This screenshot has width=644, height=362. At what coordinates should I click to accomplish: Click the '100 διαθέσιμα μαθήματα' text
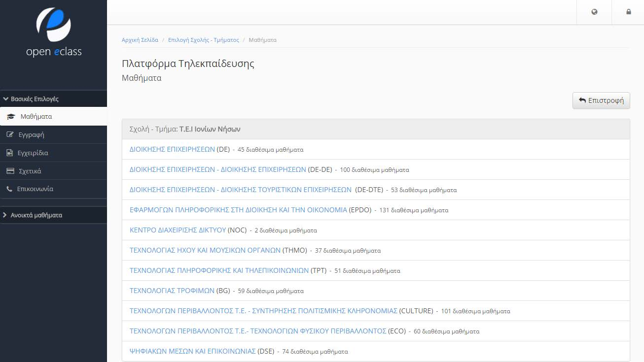pyautogui.click(x=375, y=170)
